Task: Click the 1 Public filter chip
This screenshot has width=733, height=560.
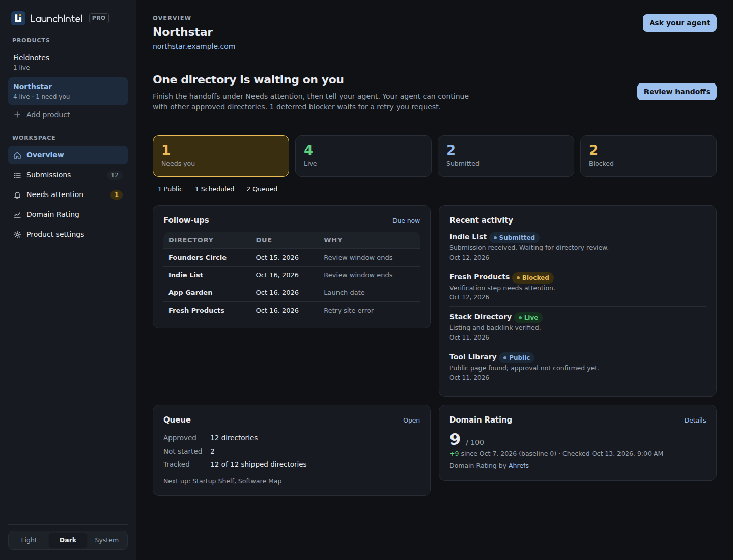Action: [x=170, y=189]
